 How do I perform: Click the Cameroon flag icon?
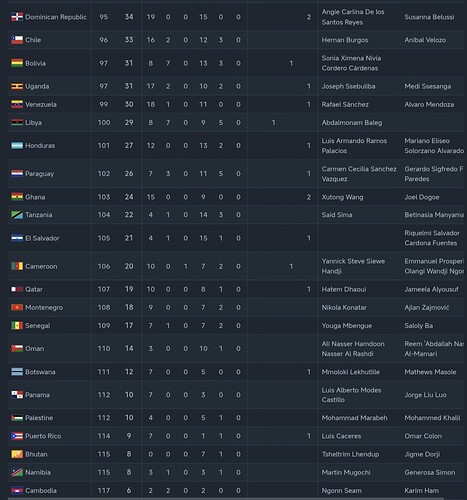click(17, 266)
